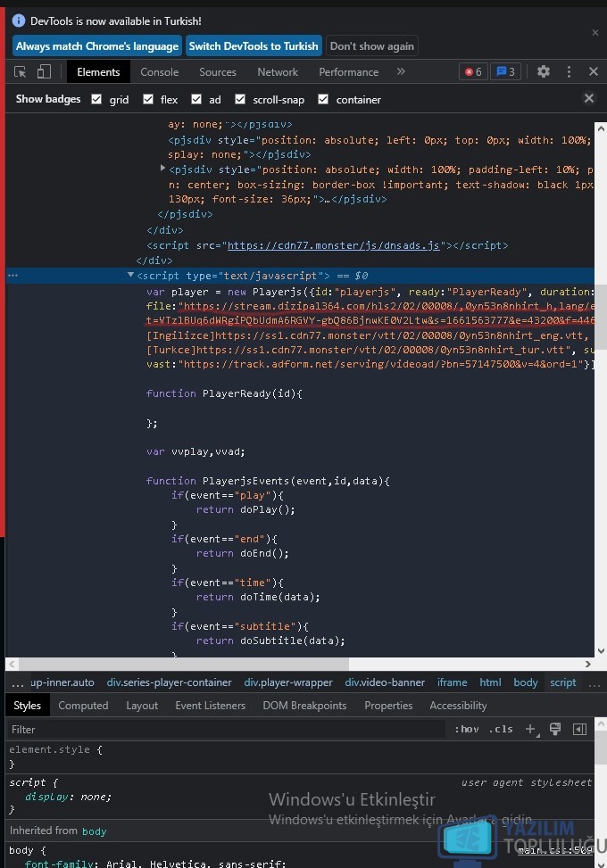Select the iframe breadcrumb
The image size is (607, 868).
click(x=452, y=682)
